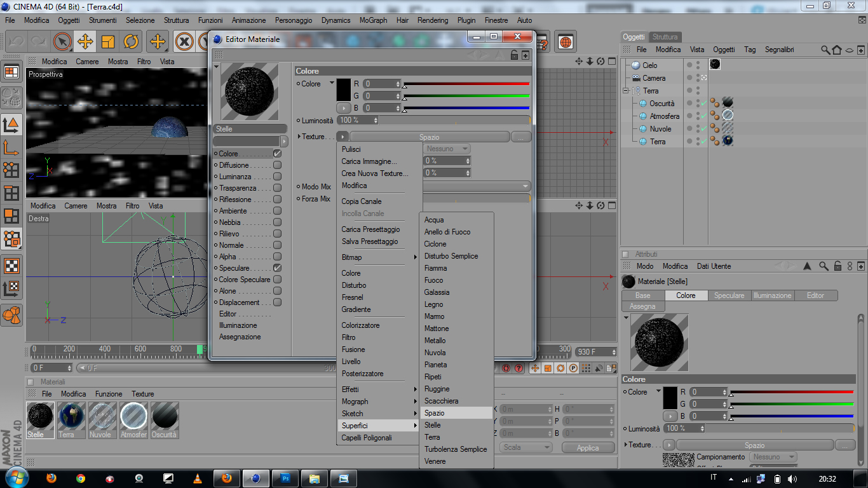Open Assegnazione in the Editor Materiale list
This screenshot has width=868, height=488.
240,337
